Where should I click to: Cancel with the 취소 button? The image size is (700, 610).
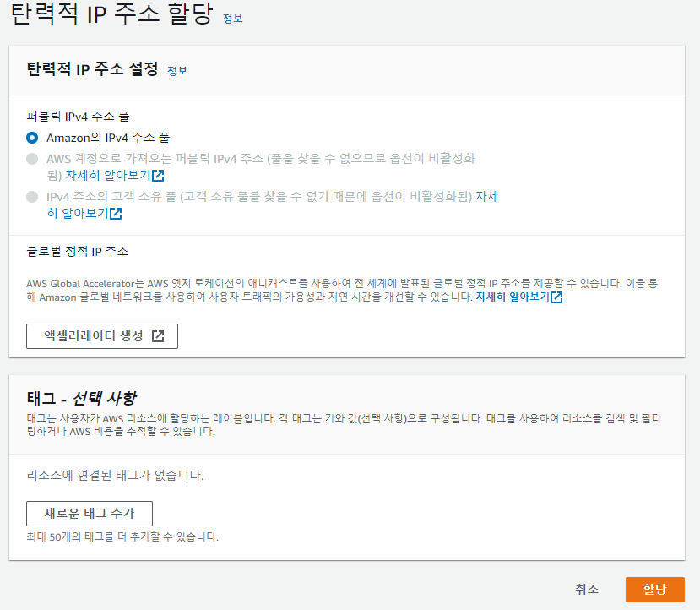tap(587, 590)
